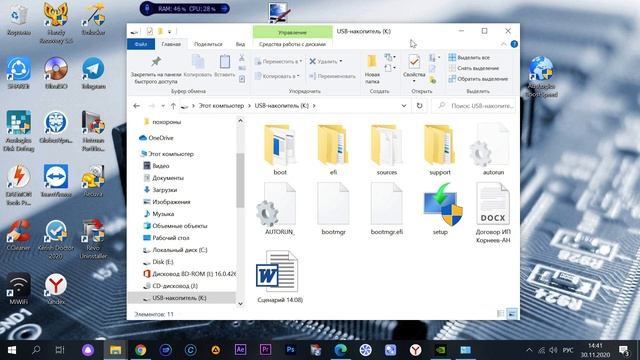
Task: Open the support folder
Action: click(440, 149)
